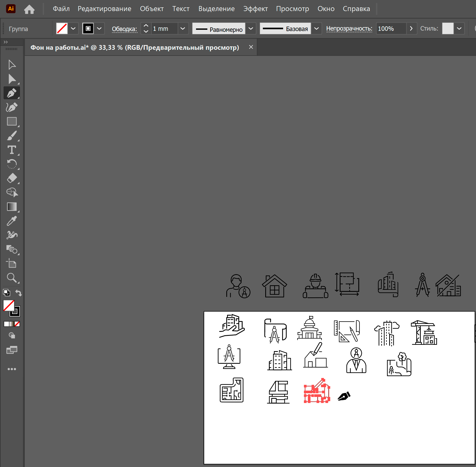Select the Direct Selection tool
This screenshot has height=467, width=476.
pyautogui.click(x=12, y=79)
